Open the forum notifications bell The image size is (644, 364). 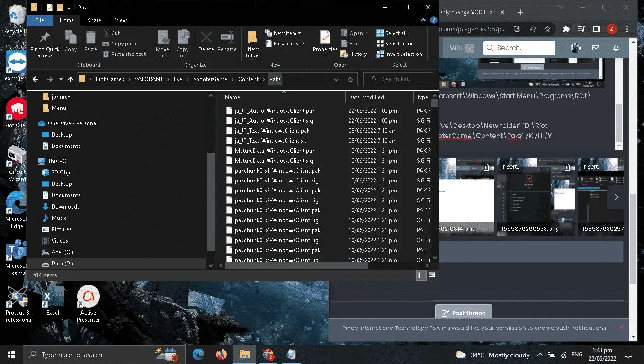616,48
